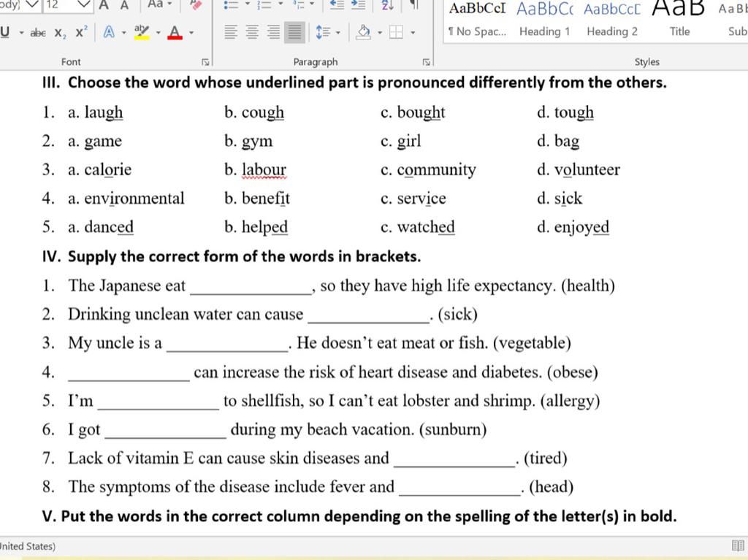This screenshot has height=560, width=748.
Task: Apply red font color
Action: pos(175,32)
